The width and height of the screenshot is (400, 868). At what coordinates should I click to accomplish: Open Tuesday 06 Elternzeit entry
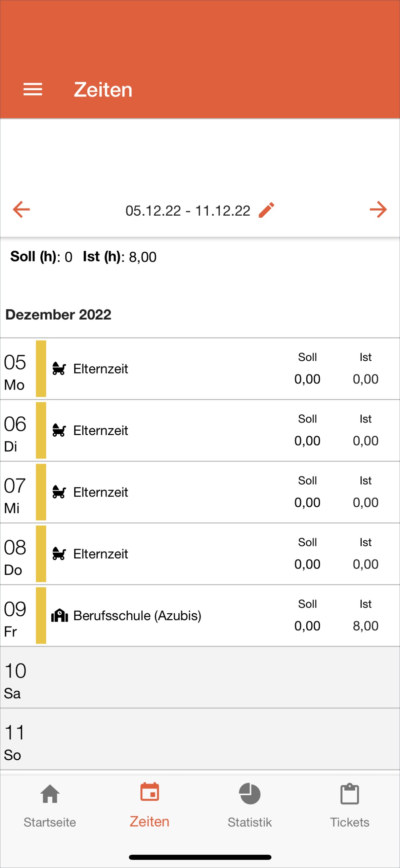(101, 431)
